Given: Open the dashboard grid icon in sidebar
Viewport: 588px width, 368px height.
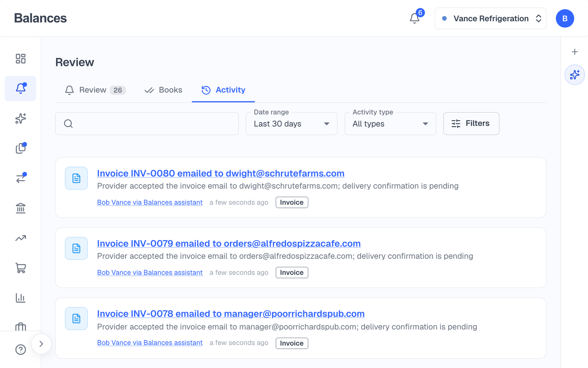Looking at the screenshot, I should point(21,58).
